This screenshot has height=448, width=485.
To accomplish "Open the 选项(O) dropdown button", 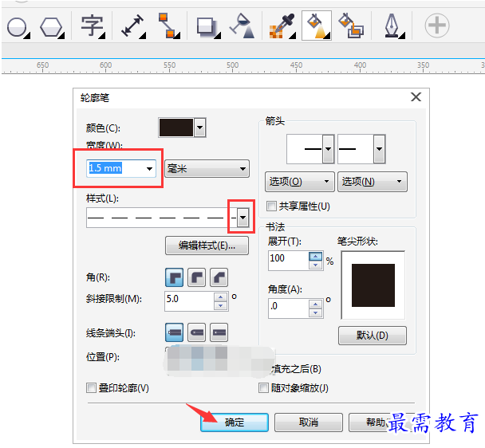I will [300, 182].
